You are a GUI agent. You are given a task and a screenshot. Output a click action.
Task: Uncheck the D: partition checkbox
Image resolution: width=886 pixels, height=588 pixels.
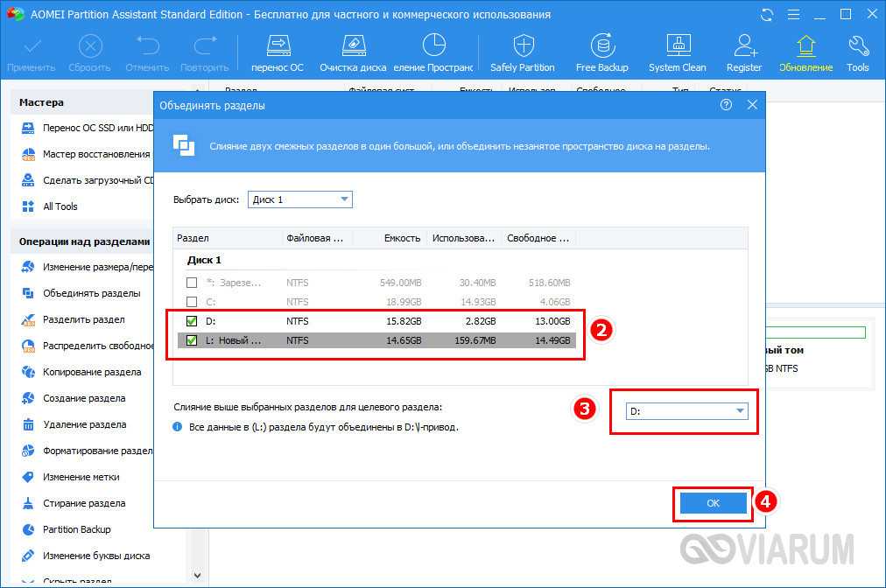click(x=192, y=321)
